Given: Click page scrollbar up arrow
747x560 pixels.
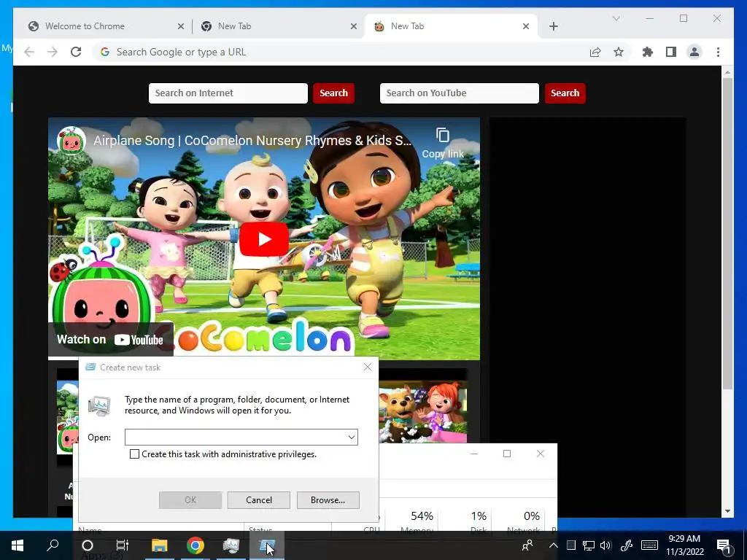Looking at the screenshot, I should pos(727,72).
